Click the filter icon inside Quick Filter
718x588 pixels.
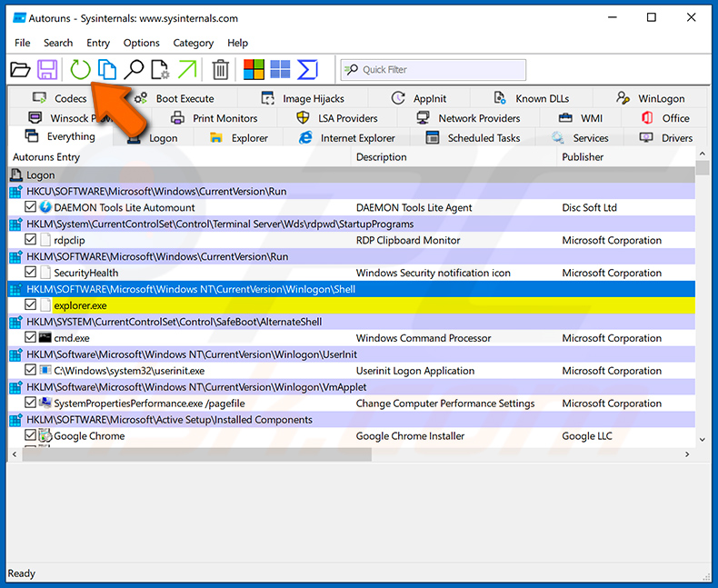(351, 70)
